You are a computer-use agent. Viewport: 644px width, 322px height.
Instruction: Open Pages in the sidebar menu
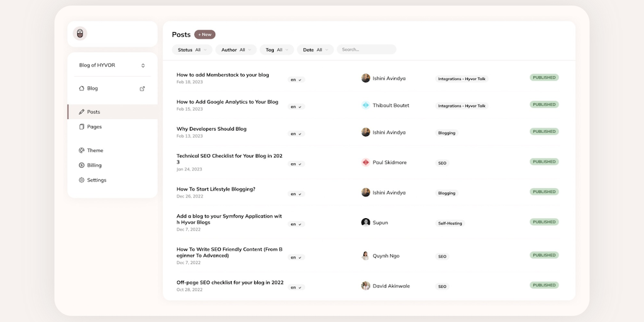[x=112, y=127]
